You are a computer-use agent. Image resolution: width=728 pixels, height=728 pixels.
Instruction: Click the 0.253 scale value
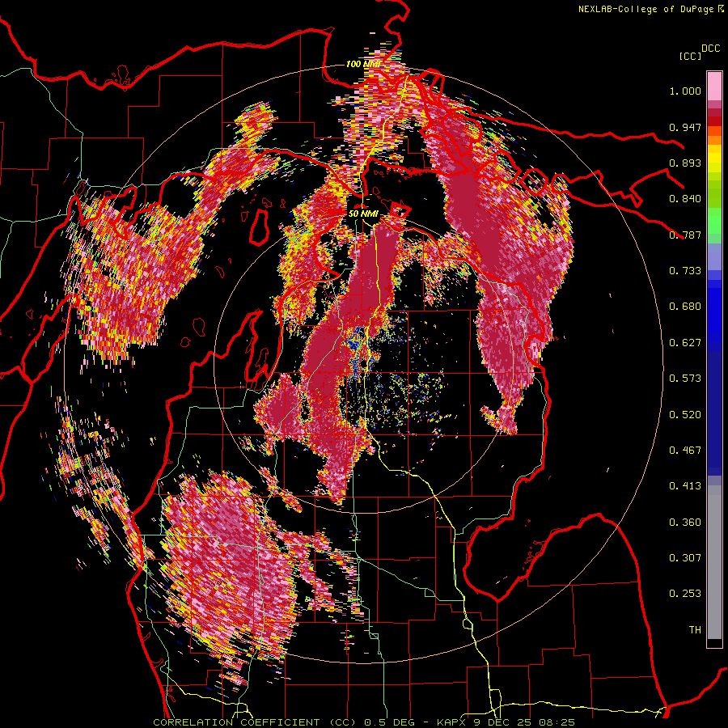(x=685, y=594)
